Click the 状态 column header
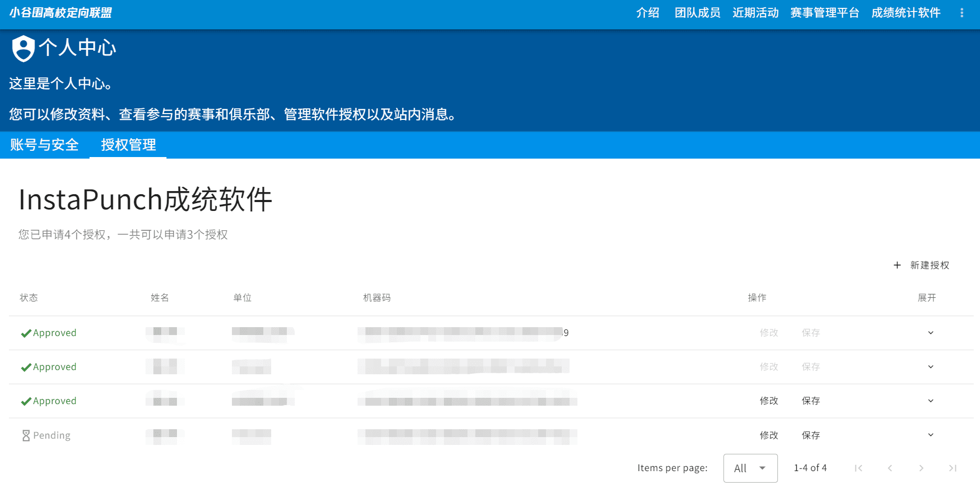 (x=29, y=298)
